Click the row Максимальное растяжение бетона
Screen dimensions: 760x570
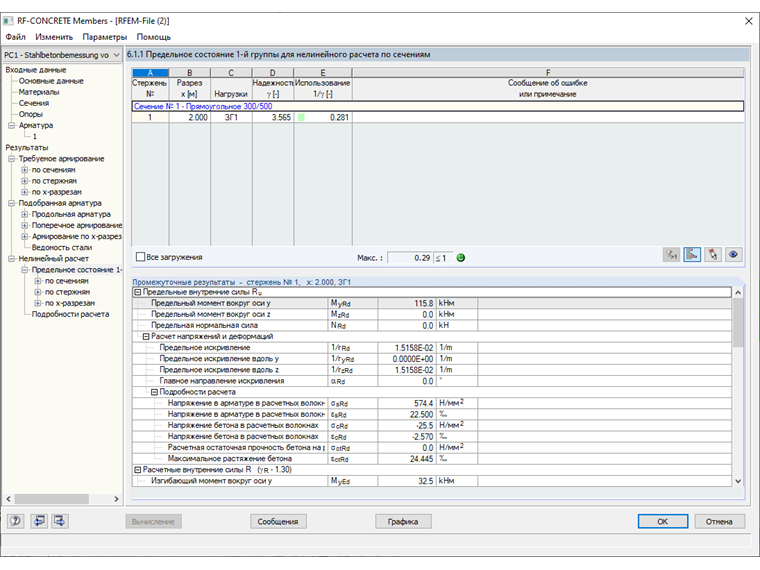431,459
